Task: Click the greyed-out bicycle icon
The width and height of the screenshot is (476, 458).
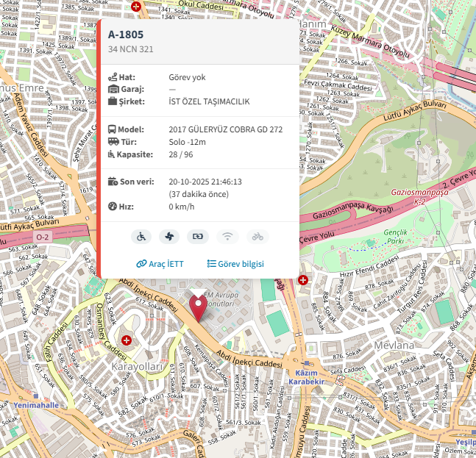Action: [257, 237]
